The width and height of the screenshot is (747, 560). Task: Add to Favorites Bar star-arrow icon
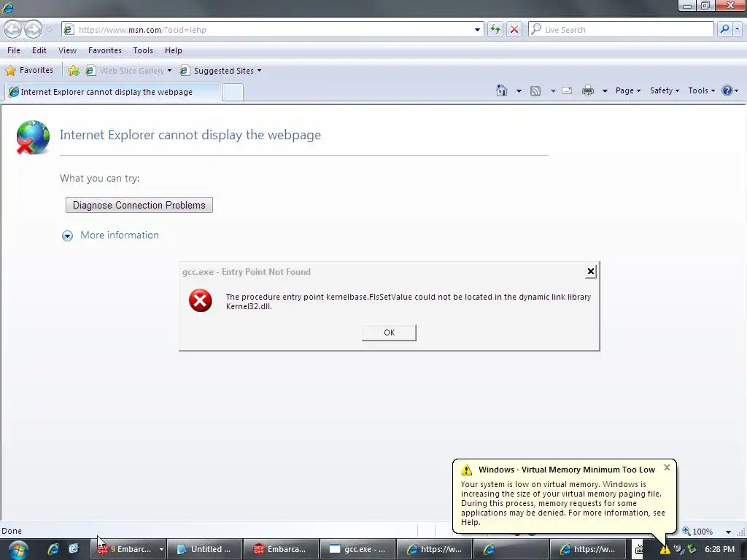click(74, 71)
